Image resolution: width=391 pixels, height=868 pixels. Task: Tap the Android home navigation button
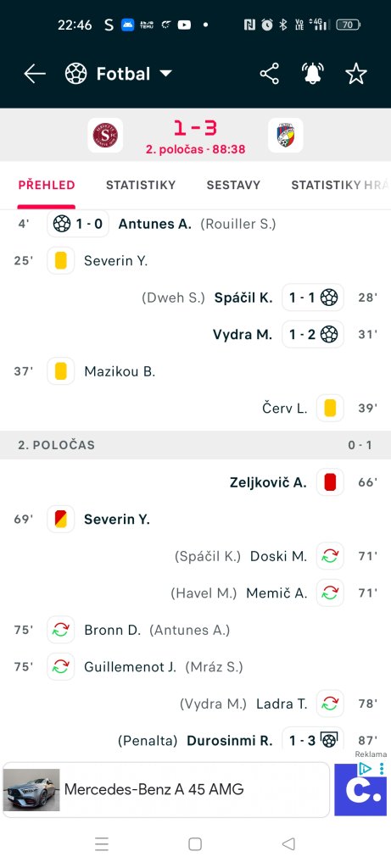coord(195,843)
